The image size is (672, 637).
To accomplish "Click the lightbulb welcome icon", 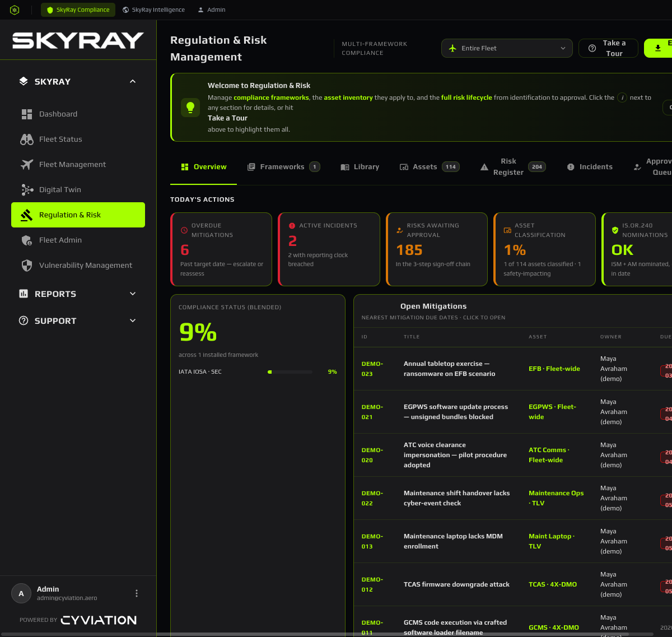I will pos(190,107).
